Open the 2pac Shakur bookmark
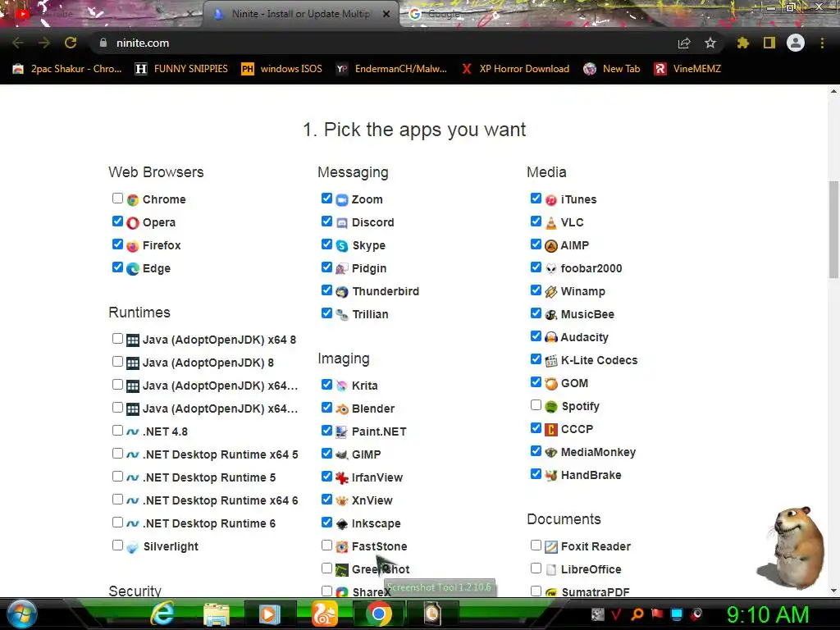Viewport: 840px width, 630px height. coord(67,69)
